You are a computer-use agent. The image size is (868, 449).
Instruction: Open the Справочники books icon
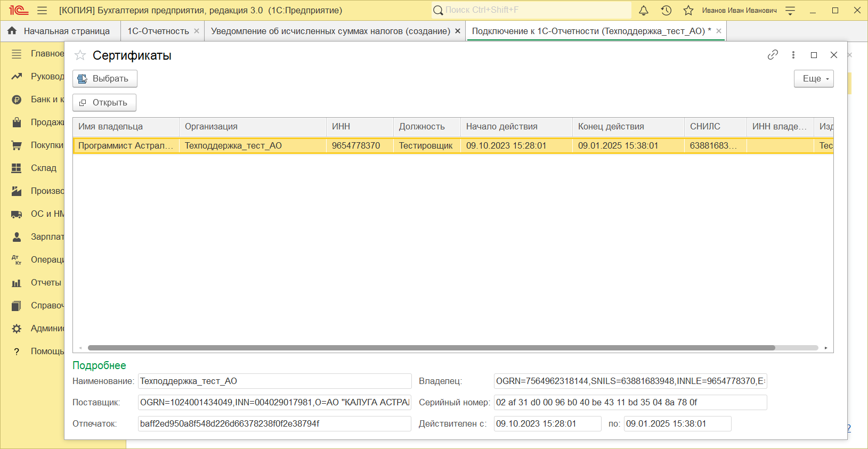tap(17, 306)
